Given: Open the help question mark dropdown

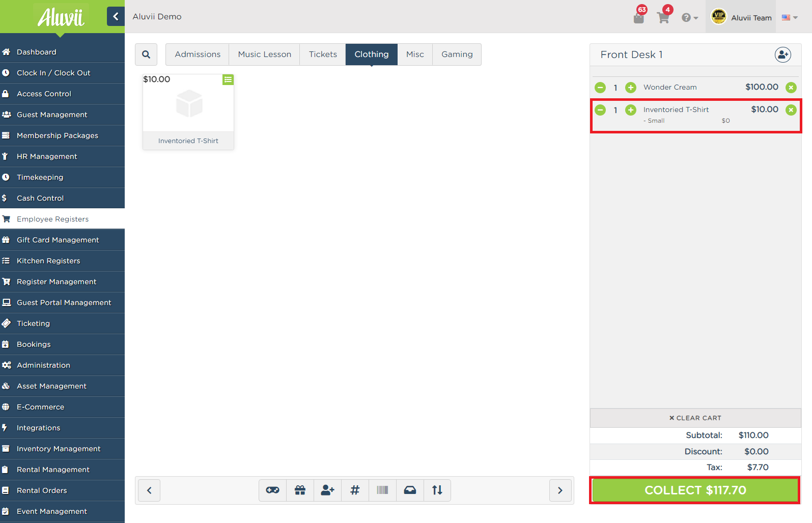Looking at the screenshot, I should pos(689,18).
